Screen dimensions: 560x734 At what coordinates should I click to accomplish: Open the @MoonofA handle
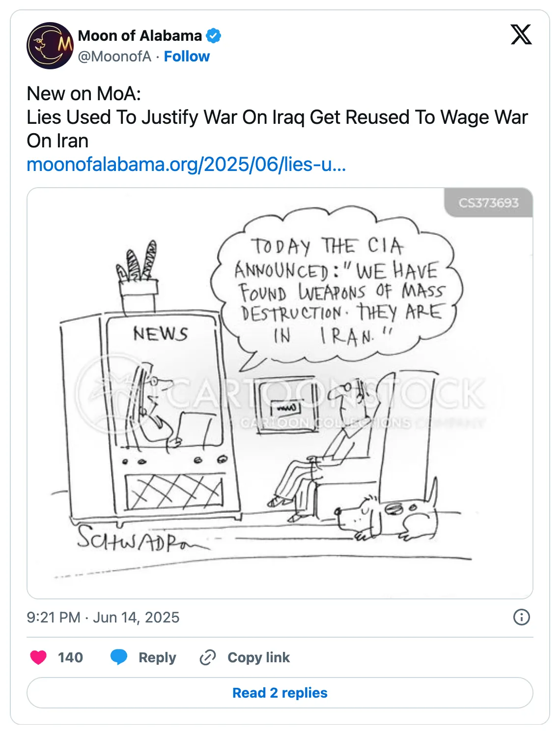[x=114, y=56]
